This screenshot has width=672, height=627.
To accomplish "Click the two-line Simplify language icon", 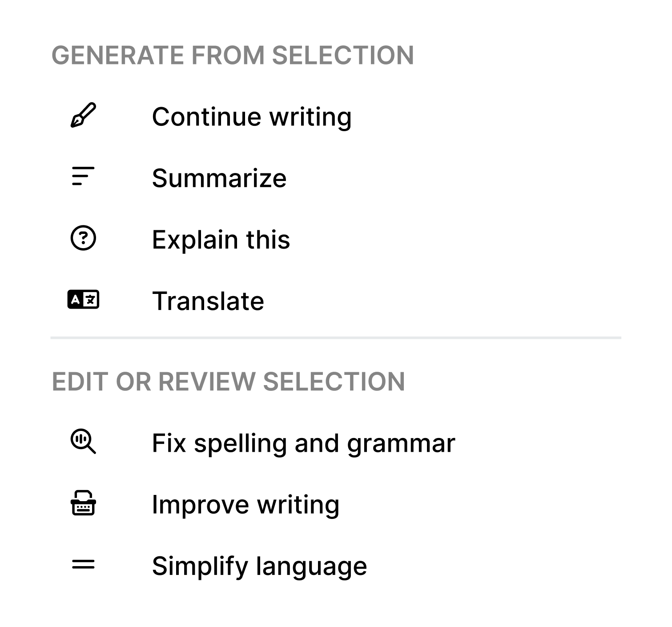I will click(83, 564).
